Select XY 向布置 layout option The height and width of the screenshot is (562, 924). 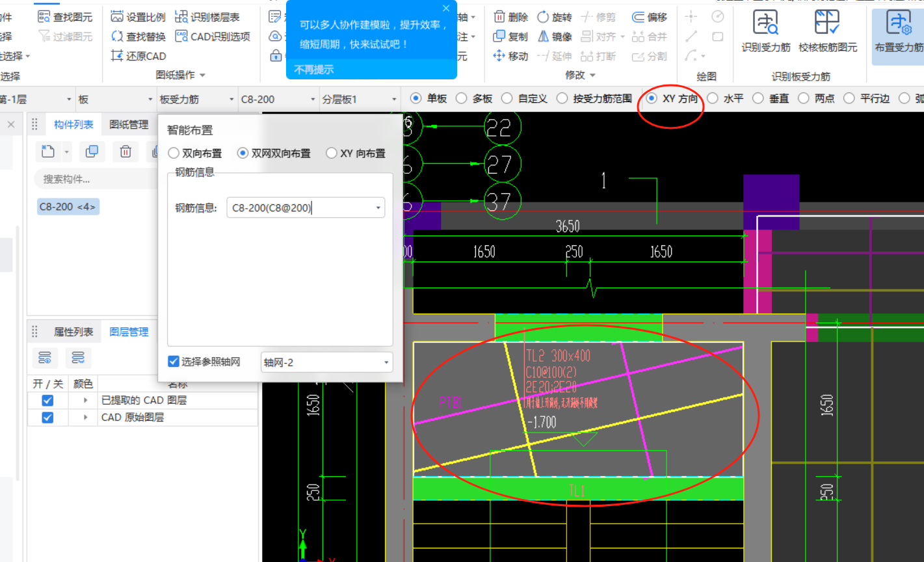pos(332,154)
